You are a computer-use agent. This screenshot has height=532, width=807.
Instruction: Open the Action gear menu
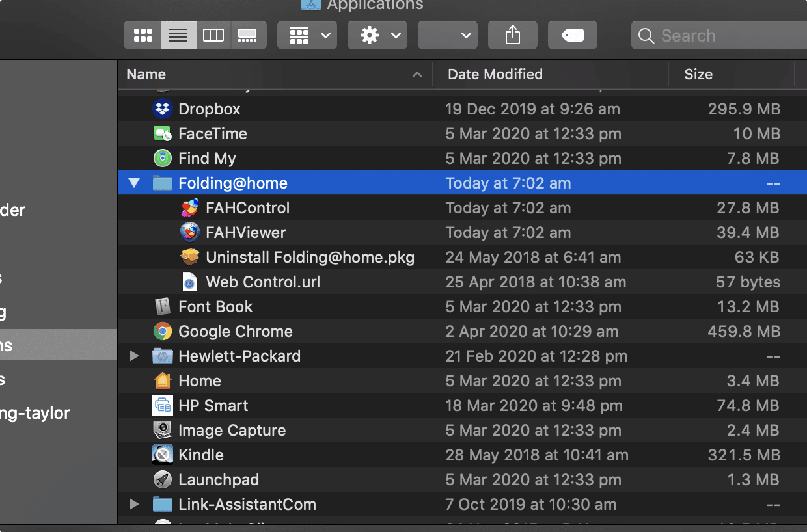[377, 35]
